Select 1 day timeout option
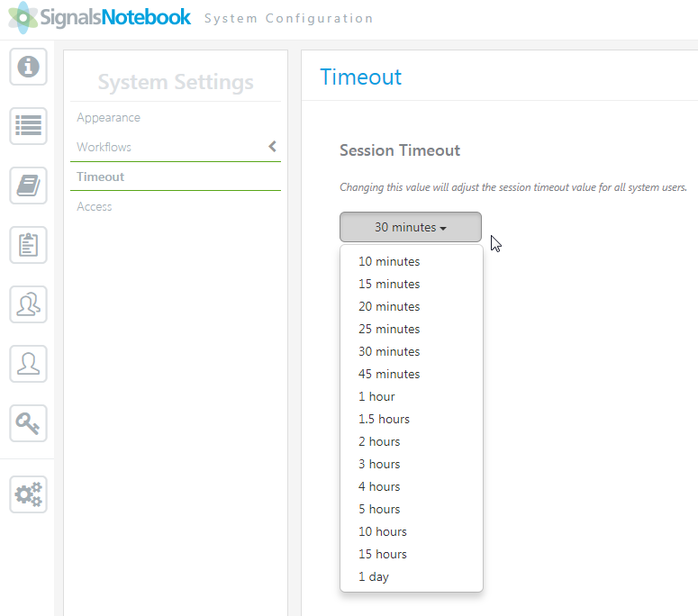 click(x=374, y=576)
